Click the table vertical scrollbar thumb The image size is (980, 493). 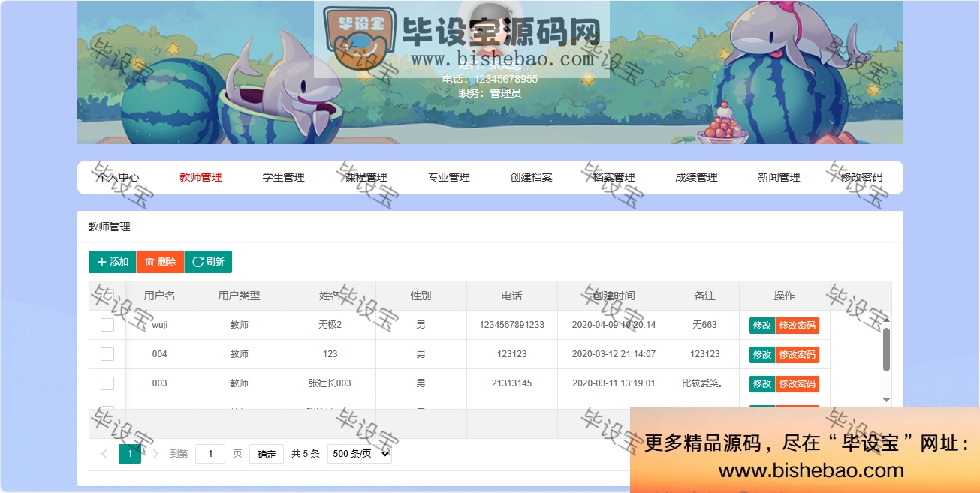tap(886, 349)
